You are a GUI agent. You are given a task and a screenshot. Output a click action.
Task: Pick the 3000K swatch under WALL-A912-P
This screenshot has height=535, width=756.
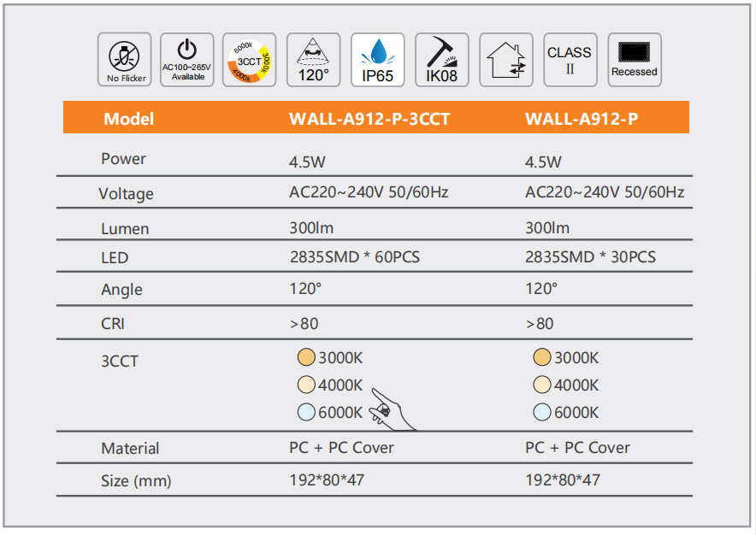point(541,357)
